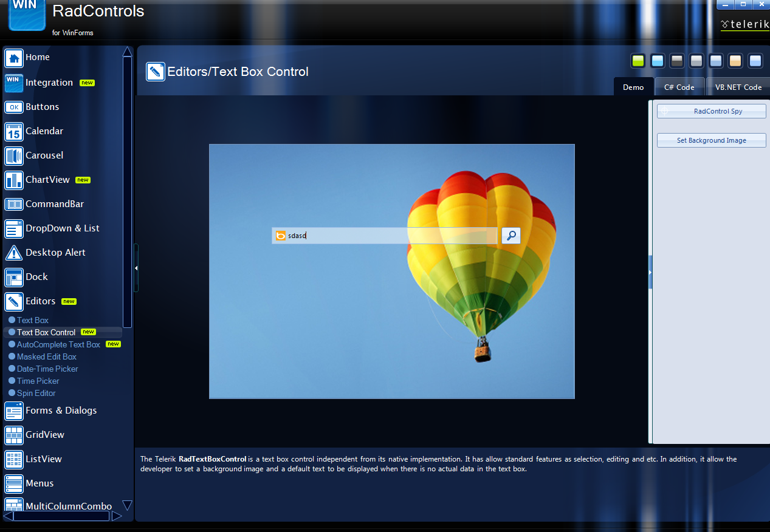
Task: Open the Text Box example
Action: (33, 320)
